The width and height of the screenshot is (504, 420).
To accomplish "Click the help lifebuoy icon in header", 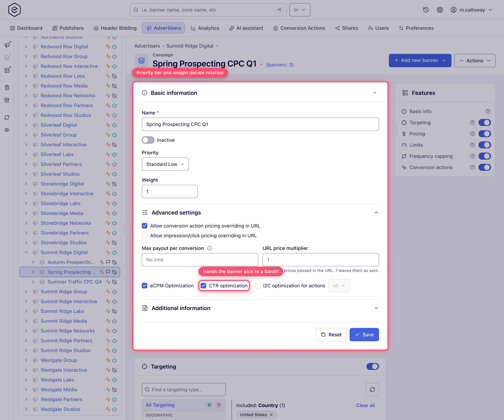I will coord(440,10).
